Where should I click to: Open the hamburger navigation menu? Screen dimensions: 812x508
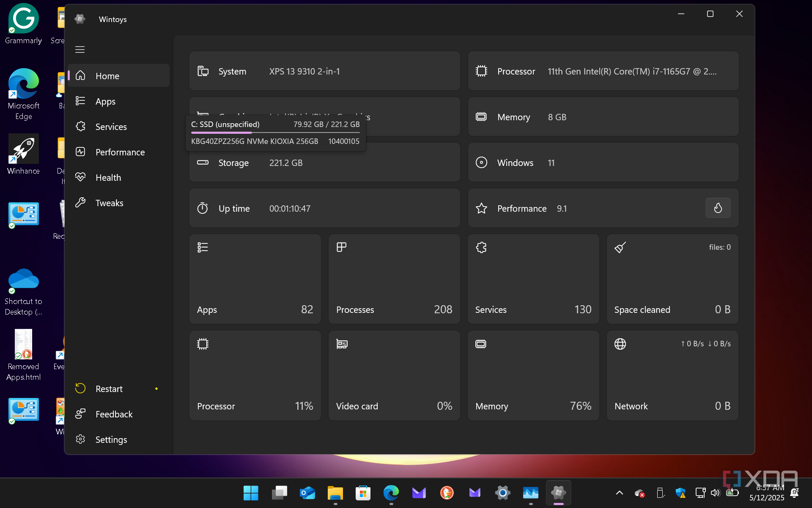(80, 50)
